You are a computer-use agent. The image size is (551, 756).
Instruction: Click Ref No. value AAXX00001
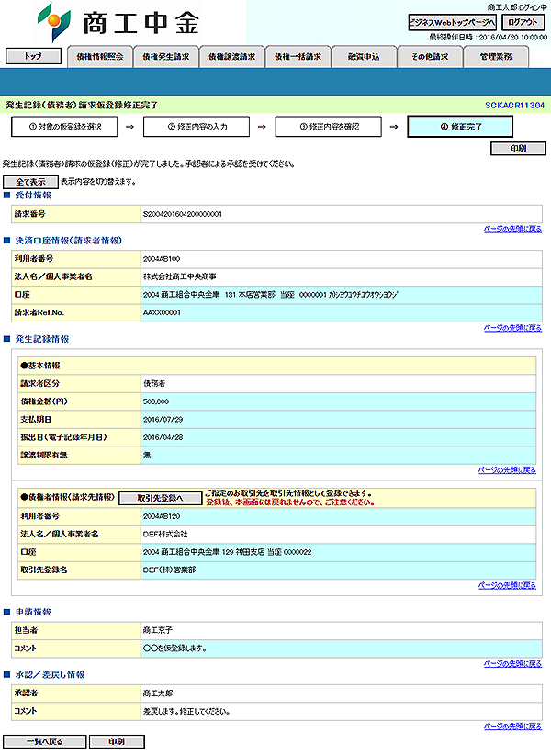click(x=162, y=312)
